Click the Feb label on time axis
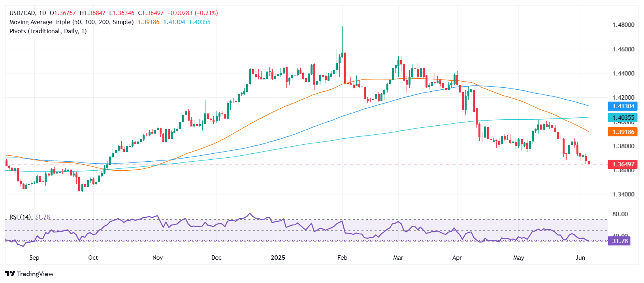Image resolution: width=644 pixels, height=283 pixels. (342, 258)
